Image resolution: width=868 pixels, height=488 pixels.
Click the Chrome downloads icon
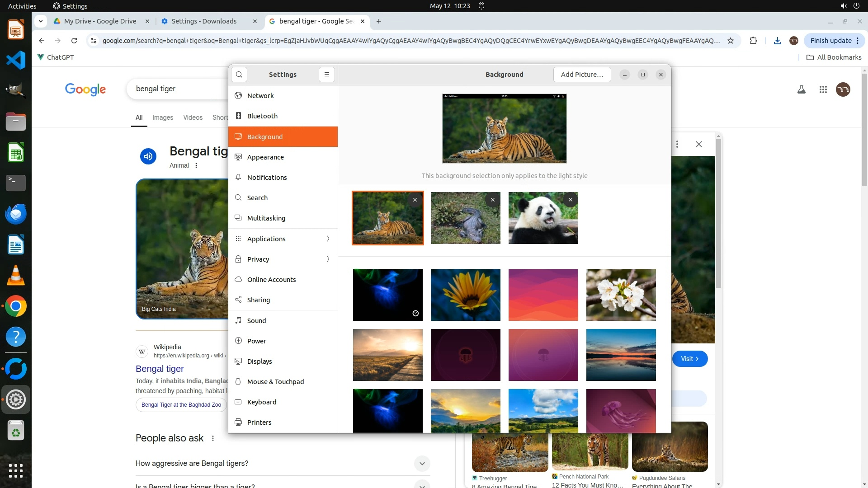pyautogui.click(x=777, y=41)
